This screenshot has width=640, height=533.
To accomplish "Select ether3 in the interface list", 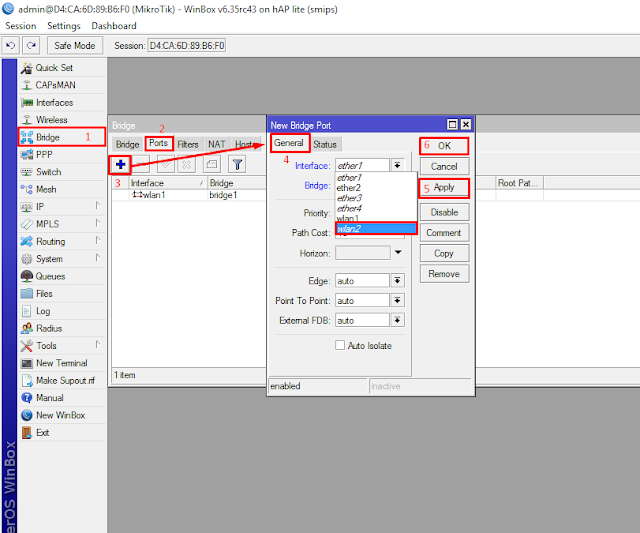I will click(376, 198).
